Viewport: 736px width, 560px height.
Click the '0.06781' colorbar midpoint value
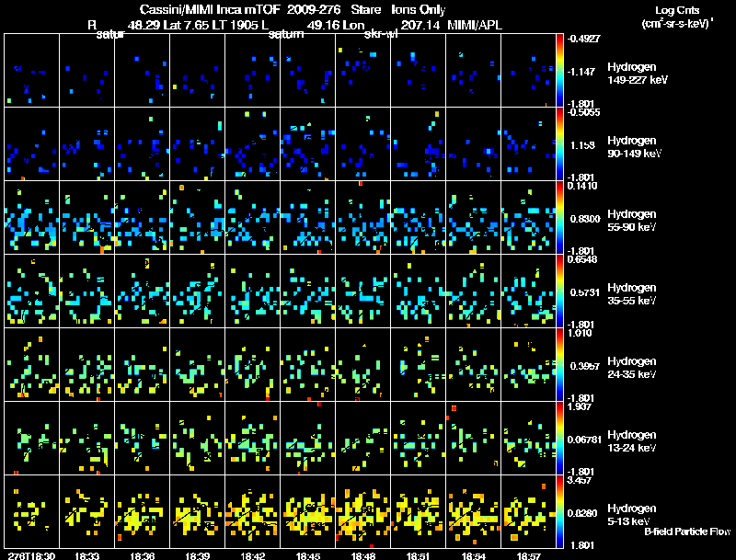pyautogui.click(x=584, y=440)
